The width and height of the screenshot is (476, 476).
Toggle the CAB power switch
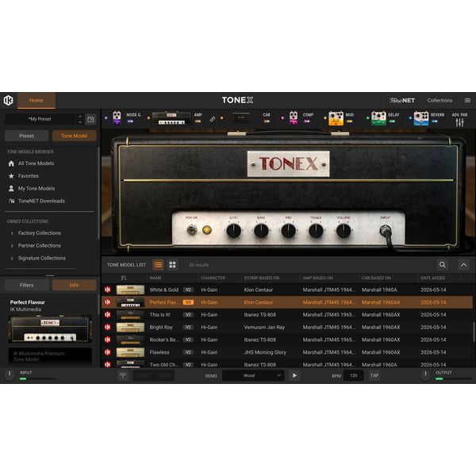pyautogui.click(x=267, y=121)
